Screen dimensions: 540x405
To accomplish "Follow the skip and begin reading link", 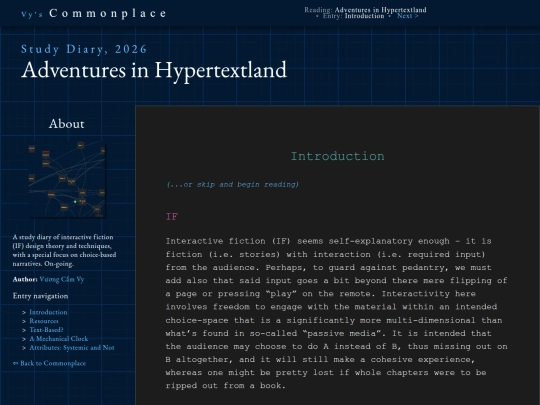I will pos(232,185).
